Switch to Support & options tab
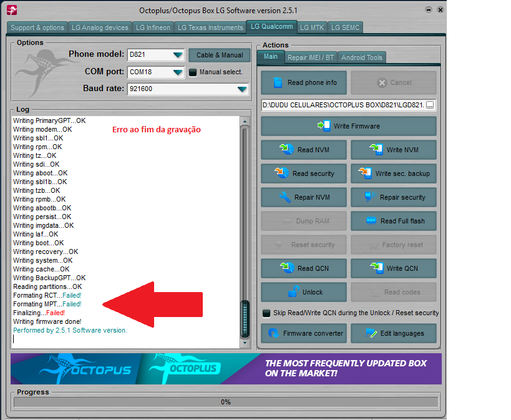The image size is (511, 420). click(x=37, y=27)
